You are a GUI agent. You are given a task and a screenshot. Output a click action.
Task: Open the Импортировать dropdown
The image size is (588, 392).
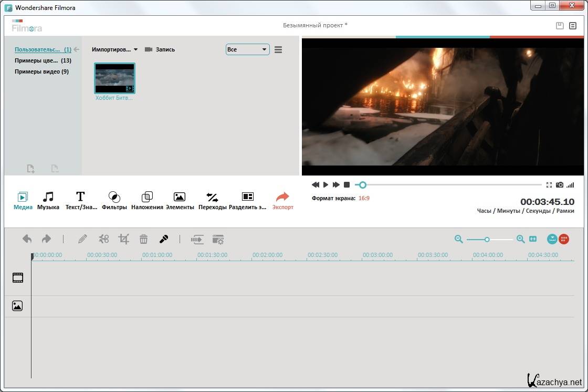pos(114,49)
